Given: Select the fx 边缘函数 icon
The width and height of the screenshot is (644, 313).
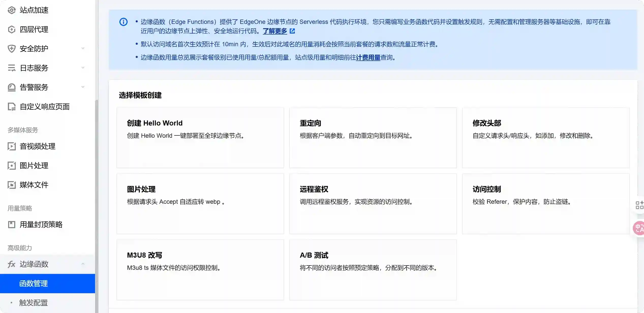Looking at the screenshot, I should click(11, 264).
